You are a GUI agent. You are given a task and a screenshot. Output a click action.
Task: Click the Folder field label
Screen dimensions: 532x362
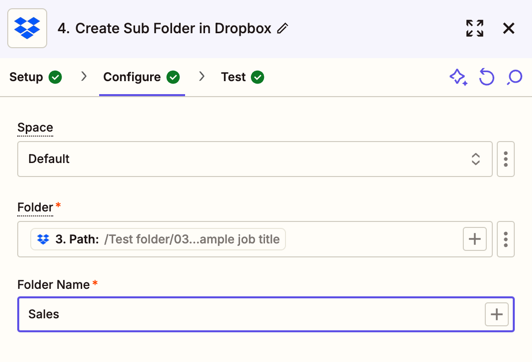pos(35,207)
